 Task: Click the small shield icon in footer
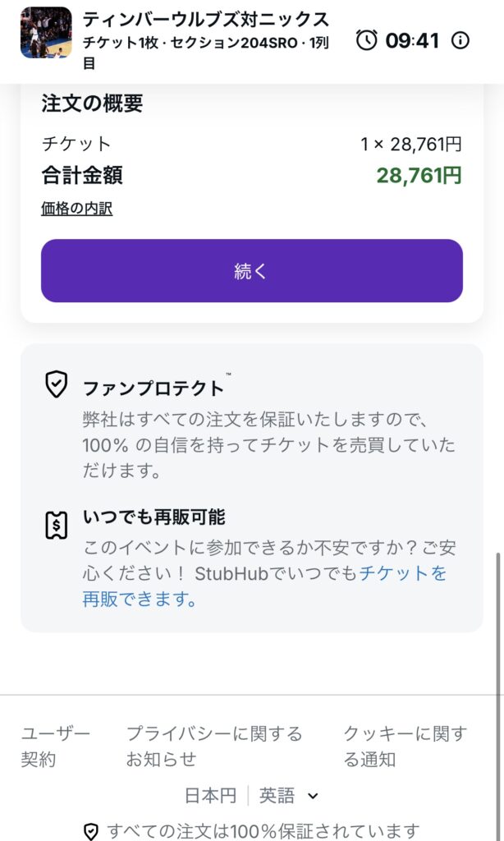[91, 831]
